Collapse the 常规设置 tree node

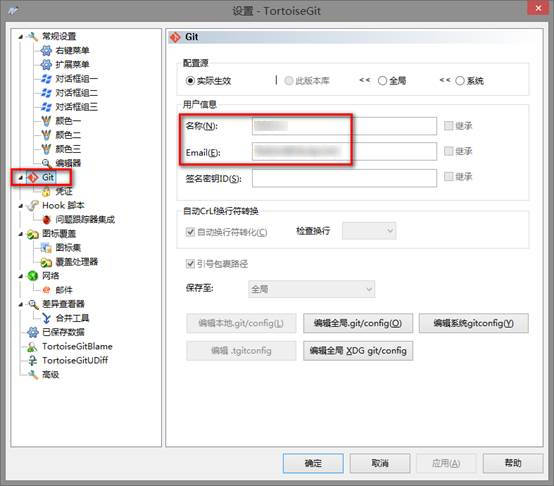[x=20, y=36]
